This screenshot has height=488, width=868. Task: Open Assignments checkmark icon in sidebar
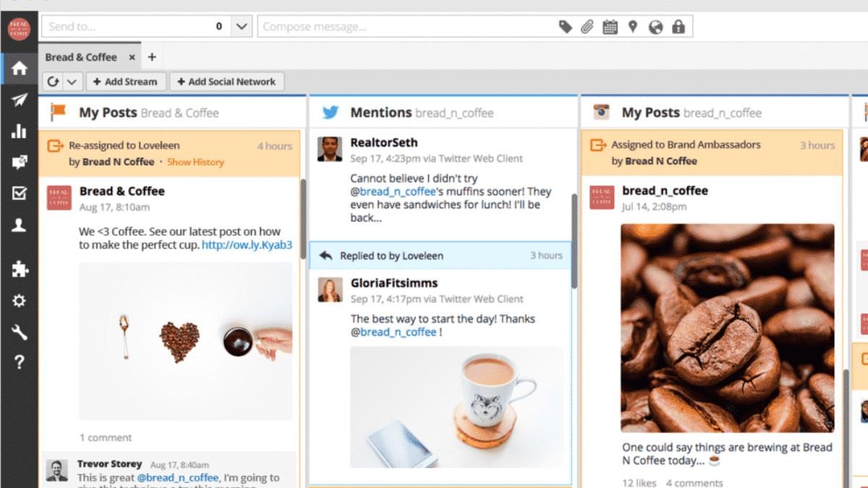tap(19, 193)
